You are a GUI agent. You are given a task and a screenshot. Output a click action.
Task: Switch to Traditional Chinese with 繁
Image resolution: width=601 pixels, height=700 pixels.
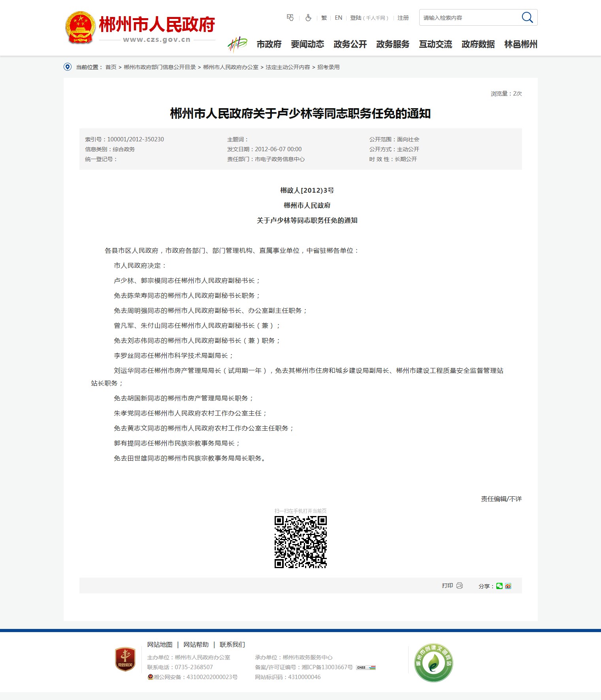tap(324, 18)
